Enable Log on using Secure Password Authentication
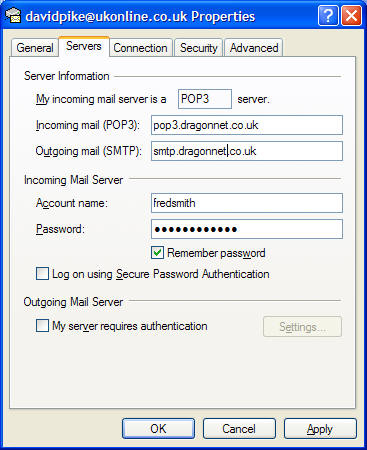Image resolution: width=367 pixels, height=450 pixels. [42, 274]
